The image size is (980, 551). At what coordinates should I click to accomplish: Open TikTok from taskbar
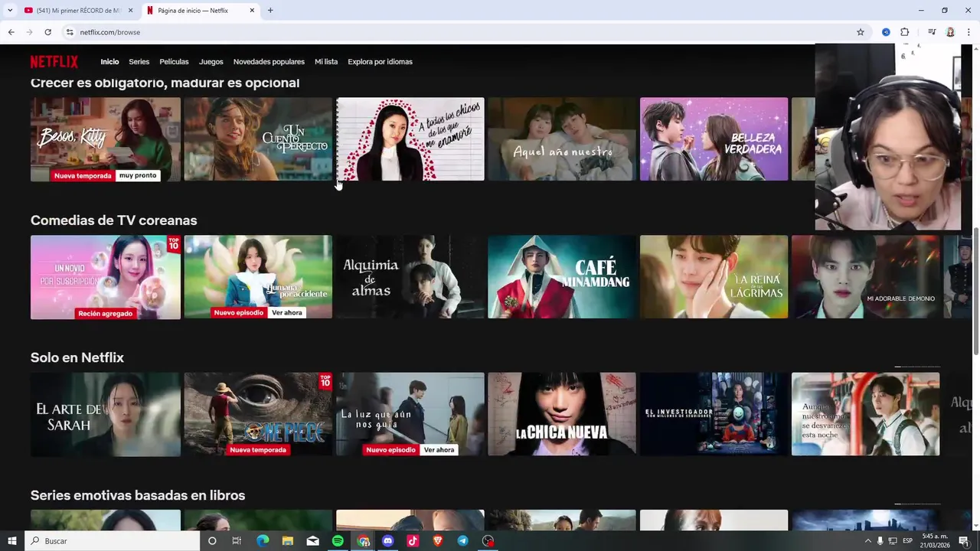click(x=413, y=541)
